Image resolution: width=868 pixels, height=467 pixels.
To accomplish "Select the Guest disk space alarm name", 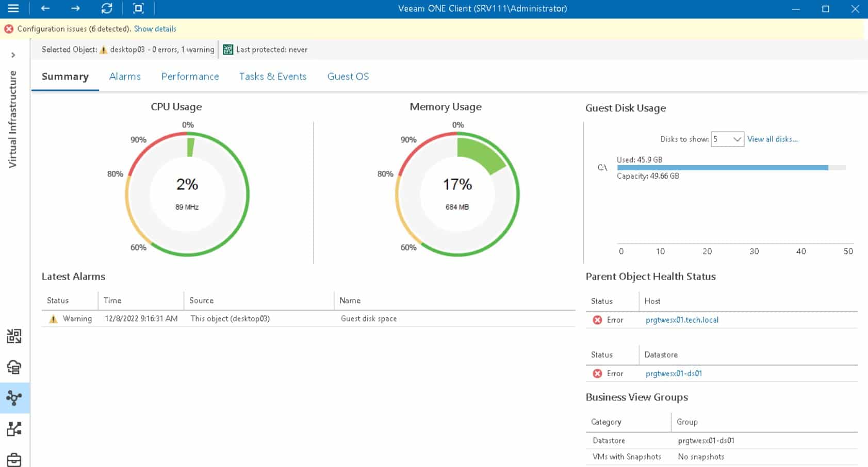I will [369, 319].
